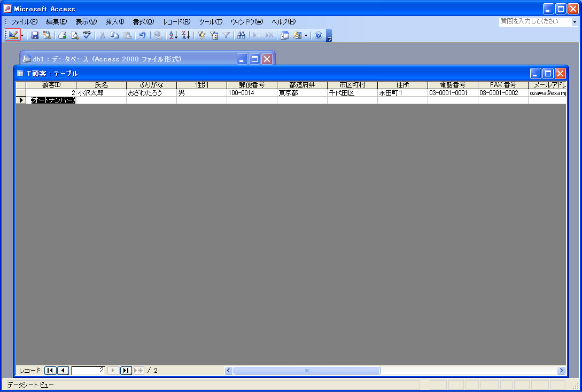The image size is (582, 392).
Task: Print the table with the printer icon
Action: tap(63, 35)
